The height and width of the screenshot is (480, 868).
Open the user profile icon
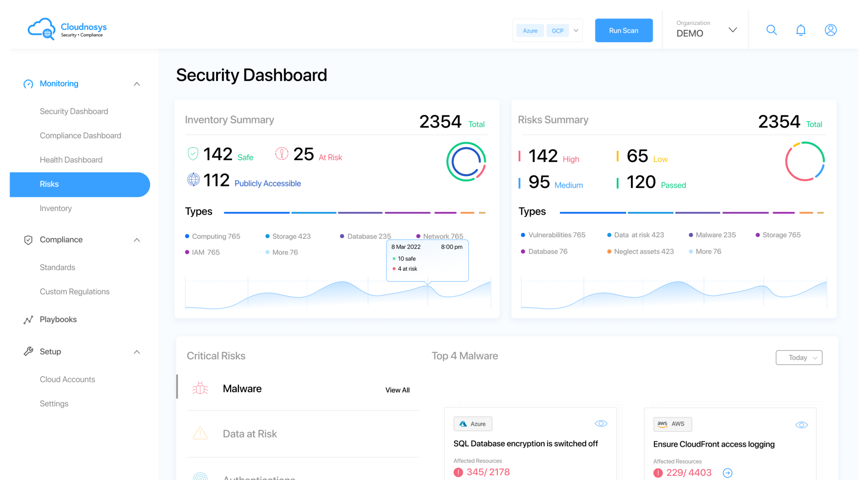click(x=830, y=30)
